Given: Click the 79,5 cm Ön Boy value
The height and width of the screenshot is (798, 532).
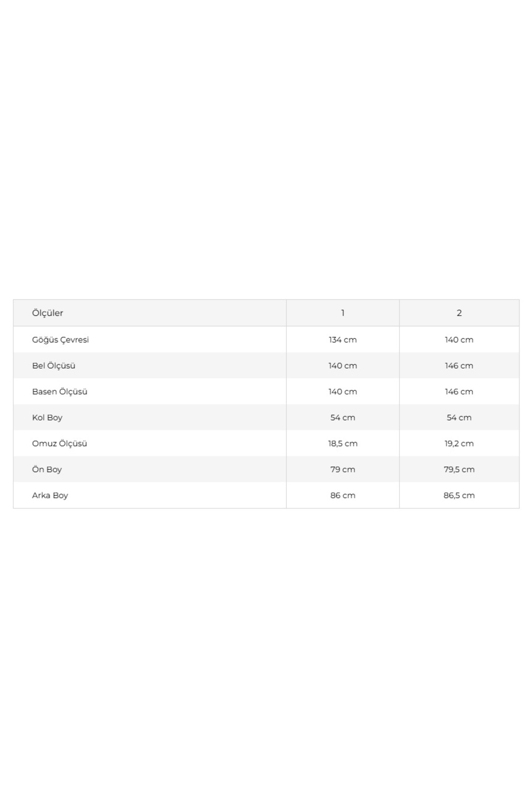Looking at the screenshot, I should [x=459, y=469].
